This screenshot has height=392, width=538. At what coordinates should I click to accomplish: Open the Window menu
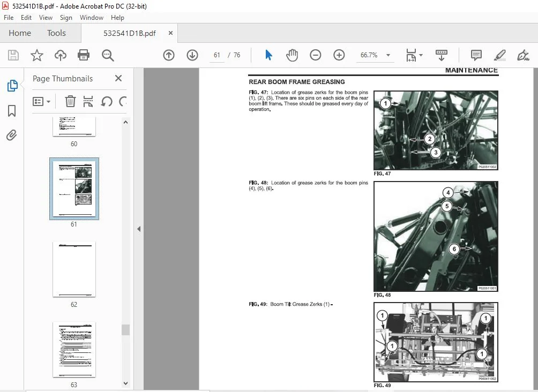[91, 18]
